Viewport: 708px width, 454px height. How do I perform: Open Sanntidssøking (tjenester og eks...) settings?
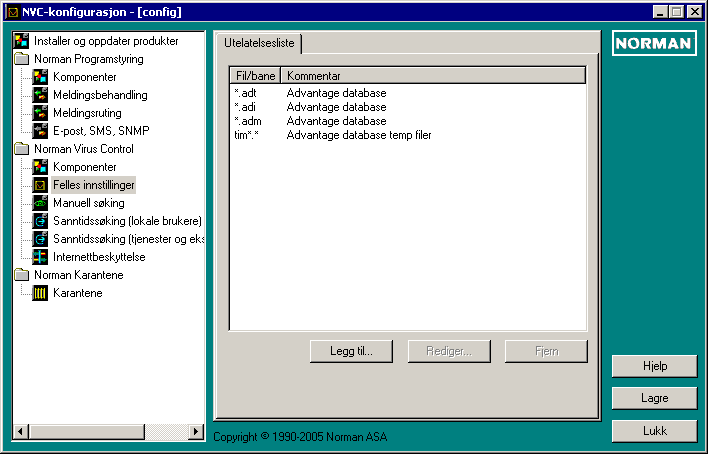(128, 239)
